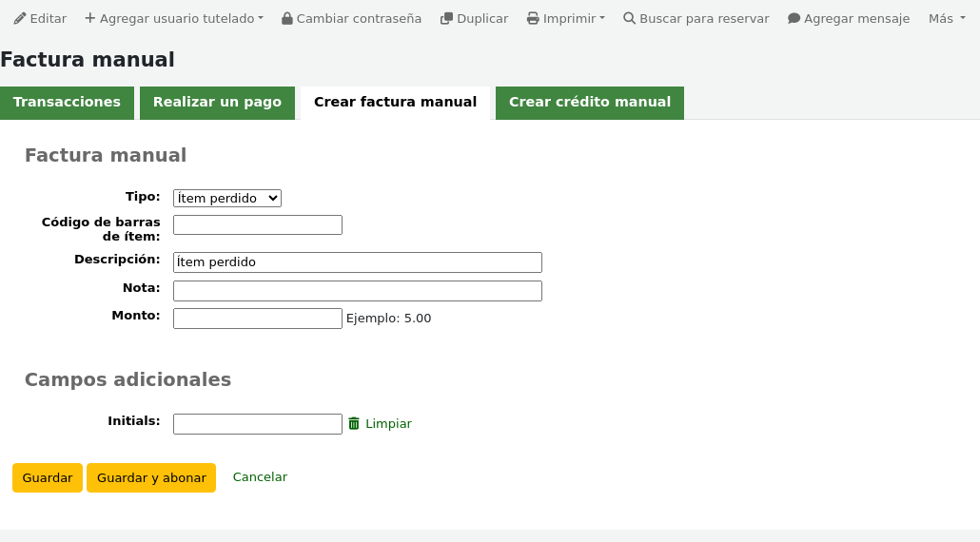Open the Tipo dropdown selector

pyautogui.click(x=226, y=198)
